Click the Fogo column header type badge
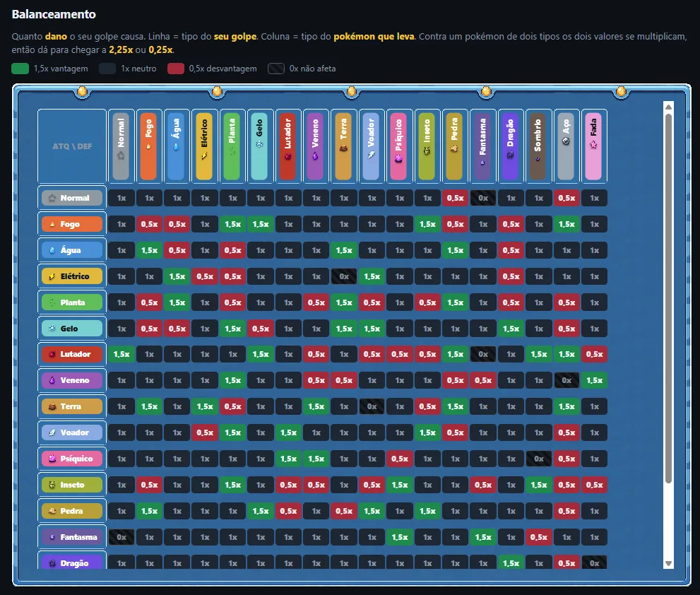This screenshot has width=700, height=595. 148,146
